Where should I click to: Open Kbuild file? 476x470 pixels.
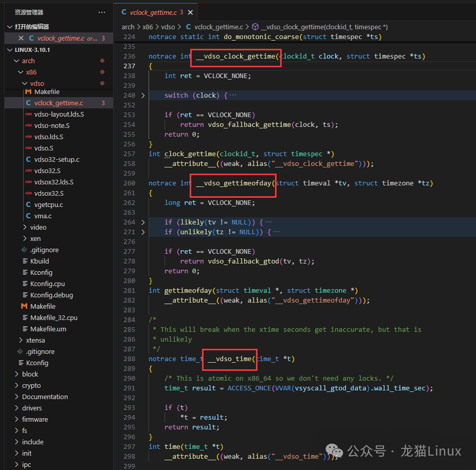(59, 261)
